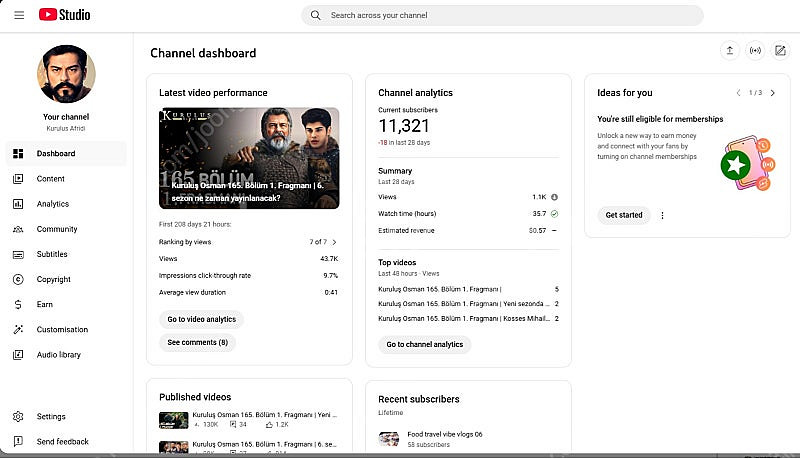
Task: Select Dashboard in the sidebar menu
Action: (x=66, y=154)
